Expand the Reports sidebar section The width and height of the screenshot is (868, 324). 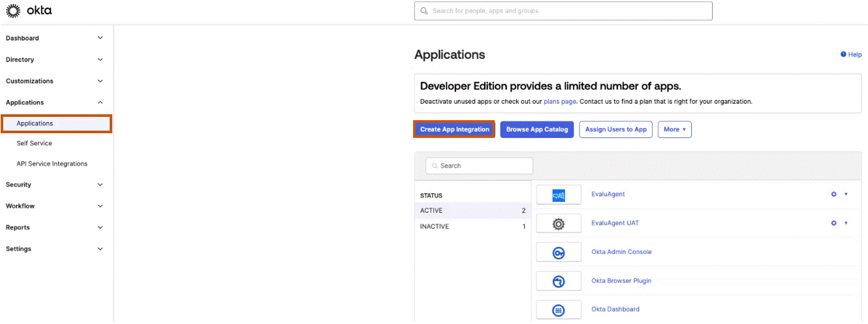[100, 228]
